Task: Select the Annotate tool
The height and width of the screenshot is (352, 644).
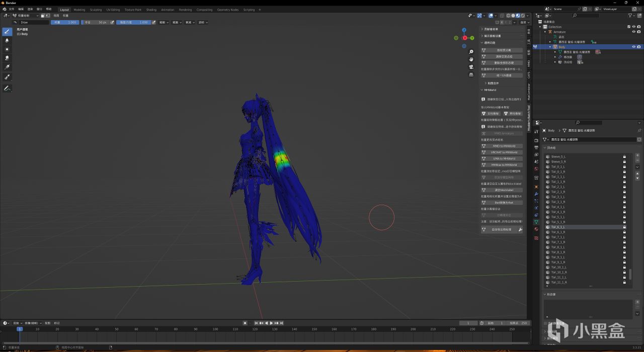Action: [x=7, y=89]
